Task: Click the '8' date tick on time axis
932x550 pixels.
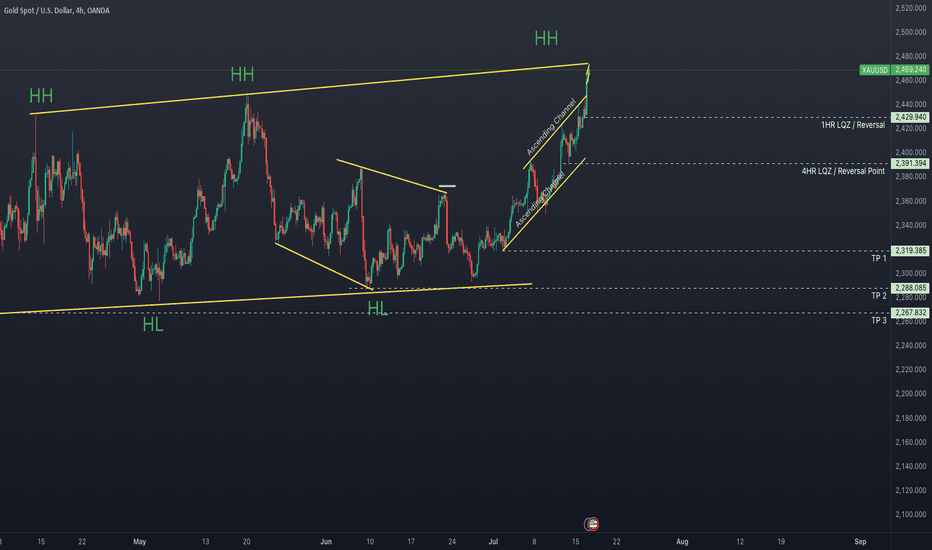Action: [x=534, y=542]
